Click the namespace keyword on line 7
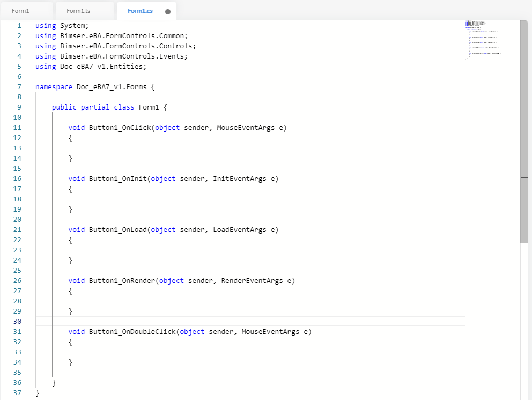 pos(54,87)
